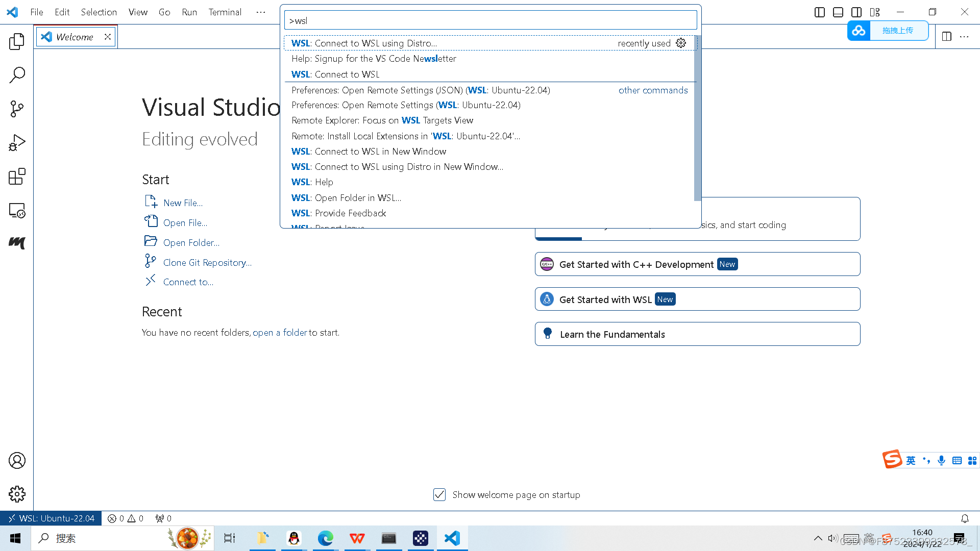
Task: Click the command palette scrollbar
Action: pyautogui.click(x=697, y=118)
